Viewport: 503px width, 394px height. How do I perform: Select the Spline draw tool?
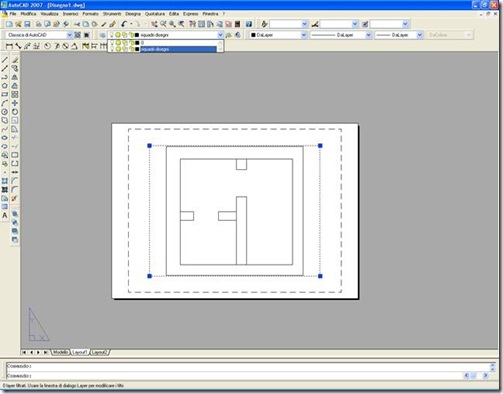pyautogui.click(x=5, y=129)
